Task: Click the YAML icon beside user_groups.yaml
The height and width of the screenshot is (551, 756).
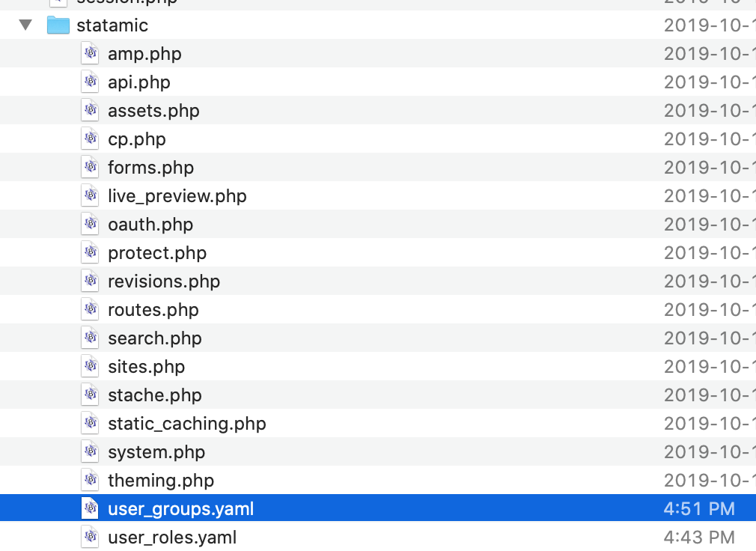Action: coord(90,508)
